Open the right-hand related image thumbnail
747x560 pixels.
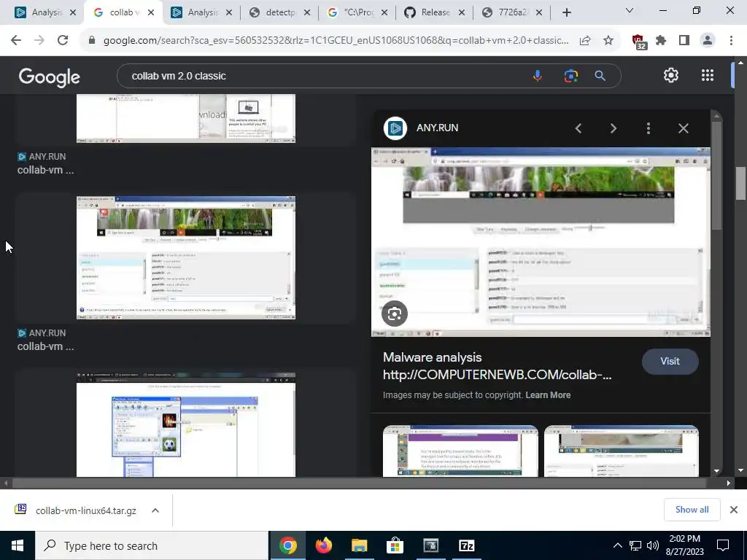[622, 451]
